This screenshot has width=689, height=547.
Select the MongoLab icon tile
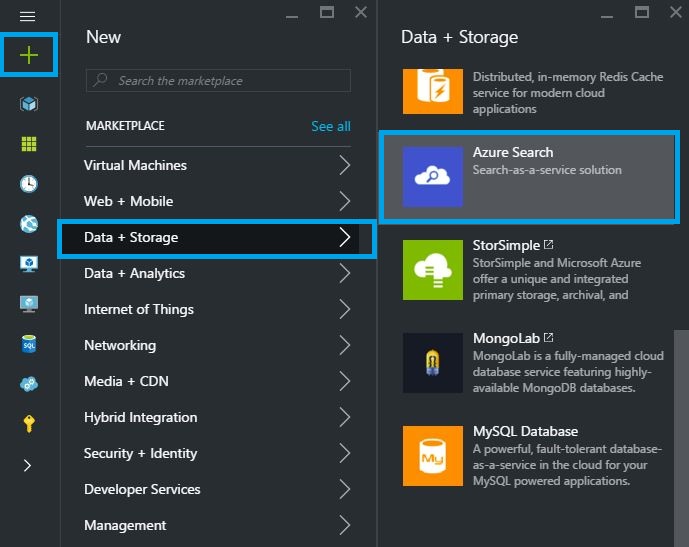pos(433,363)
